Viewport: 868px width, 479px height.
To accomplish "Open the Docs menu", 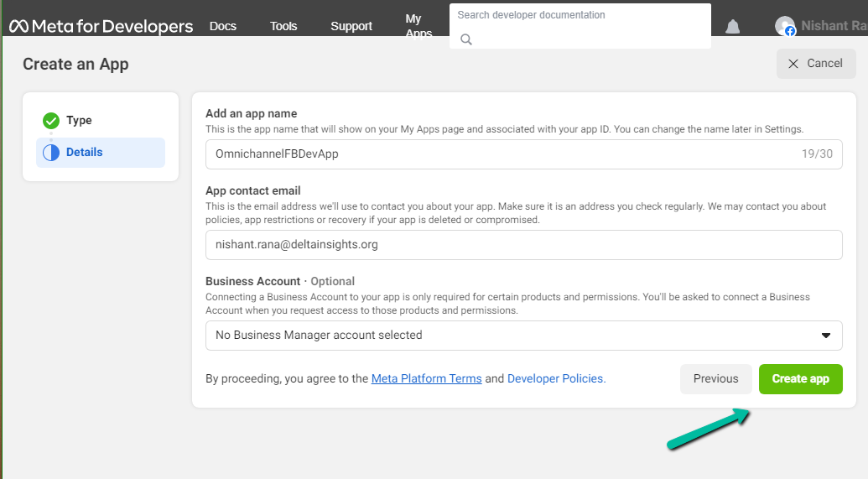I will pos(223,26).
